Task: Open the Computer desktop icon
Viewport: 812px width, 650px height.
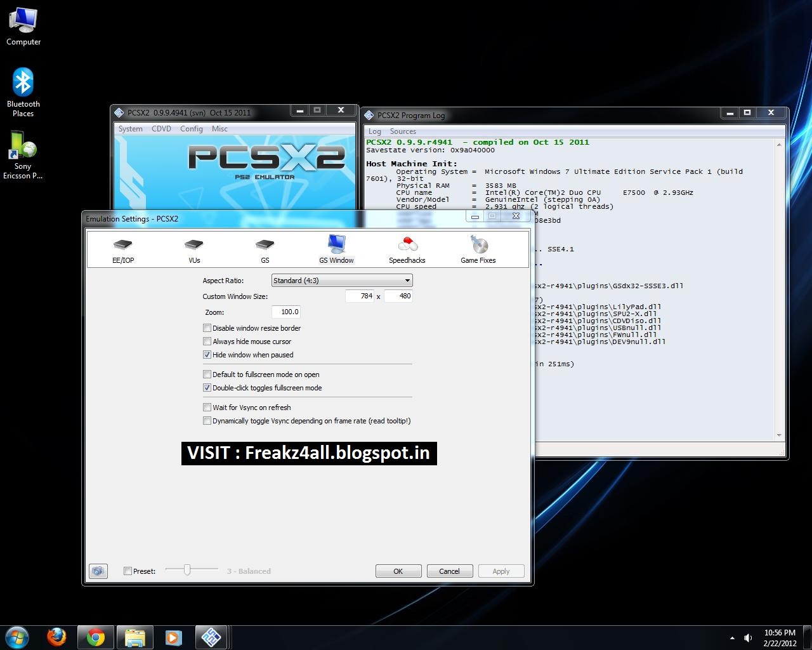Action: (x=23, y=27)
